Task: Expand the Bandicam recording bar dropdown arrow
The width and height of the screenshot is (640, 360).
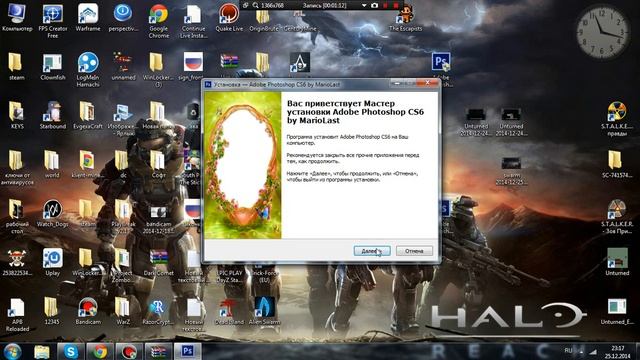Action: (x=364, y=6)
